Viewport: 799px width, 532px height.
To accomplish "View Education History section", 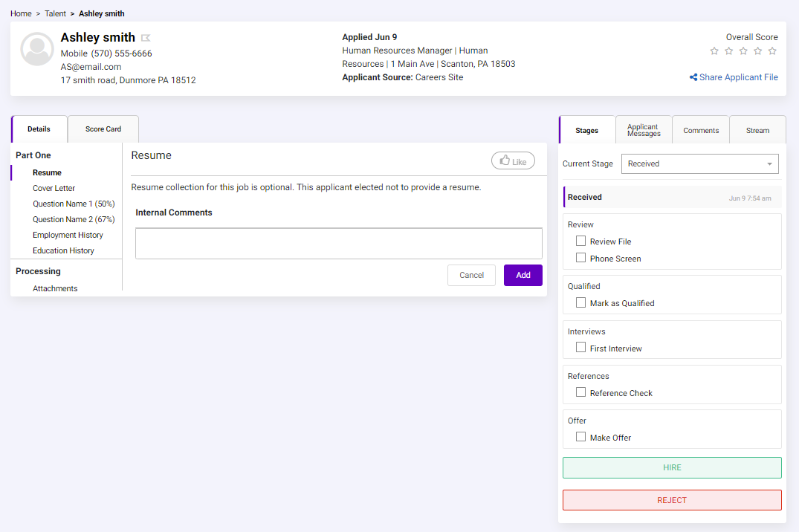I will coord(63,250).
